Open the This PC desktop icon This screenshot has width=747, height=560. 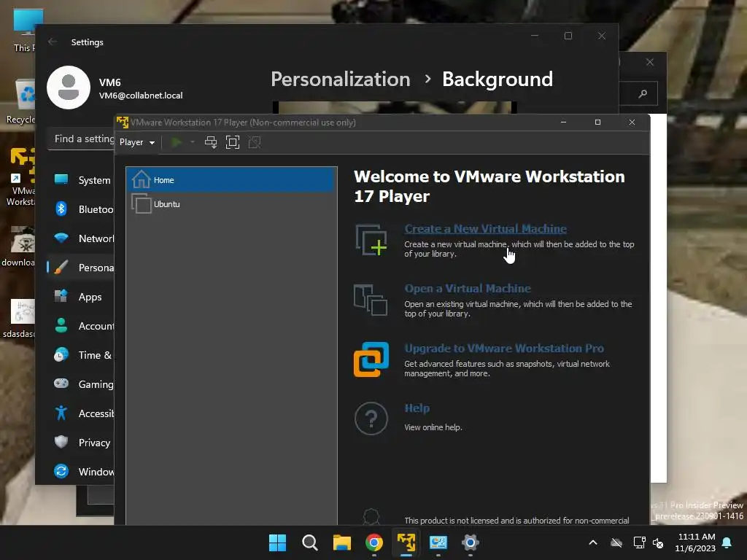[x=24, y=31]
